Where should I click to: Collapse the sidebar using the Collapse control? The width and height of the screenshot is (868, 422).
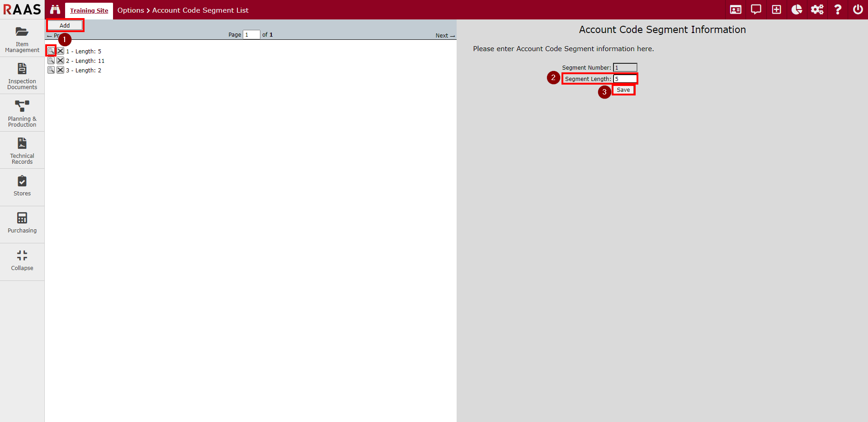point(22,261)
